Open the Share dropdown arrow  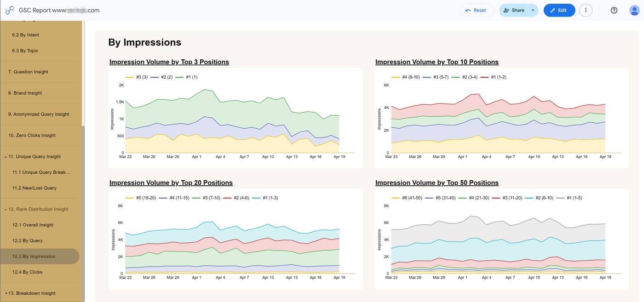pos(533,10)
